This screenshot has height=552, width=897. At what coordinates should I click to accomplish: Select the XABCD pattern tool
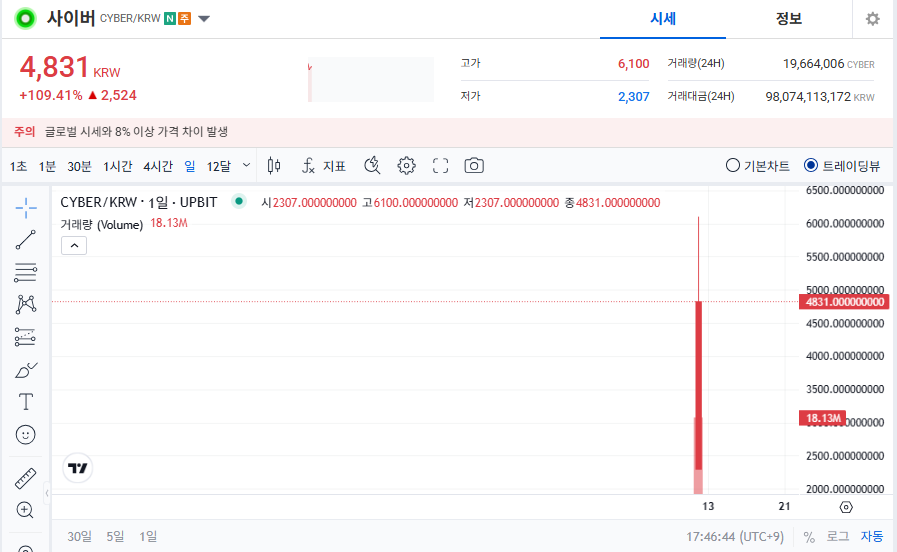tap(26, 304)
